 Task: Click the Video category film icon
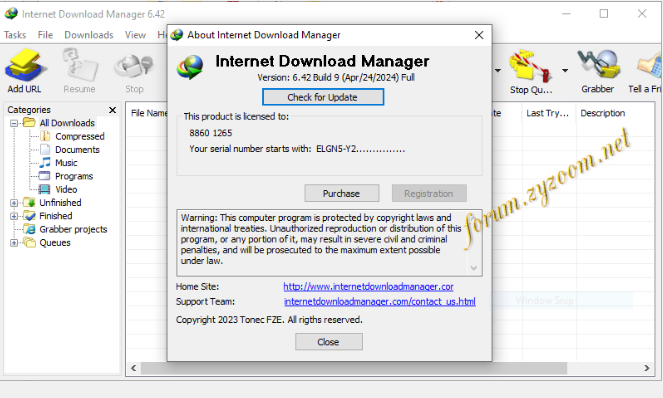point(44,189)
